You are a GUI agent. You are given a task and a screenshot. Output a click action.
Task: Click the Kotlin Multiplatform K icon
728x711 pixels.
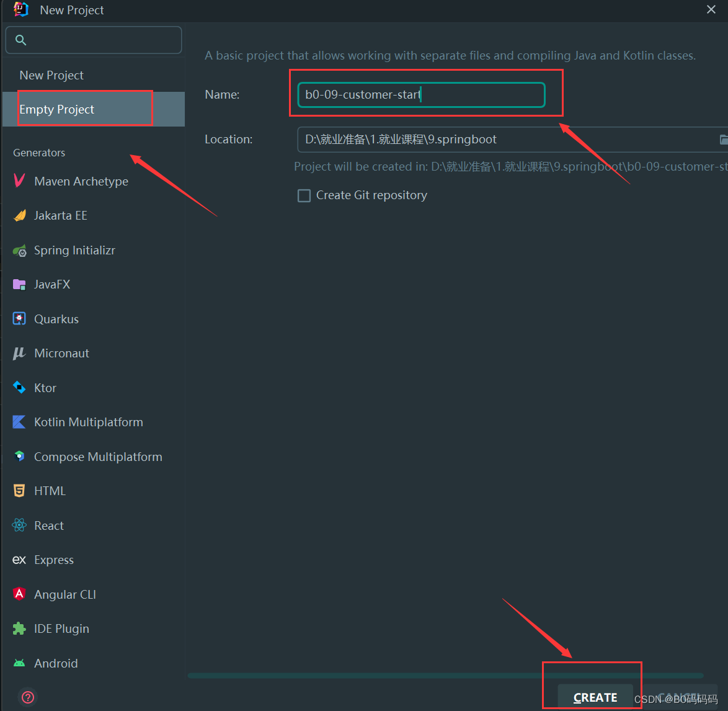pos(19,422)
